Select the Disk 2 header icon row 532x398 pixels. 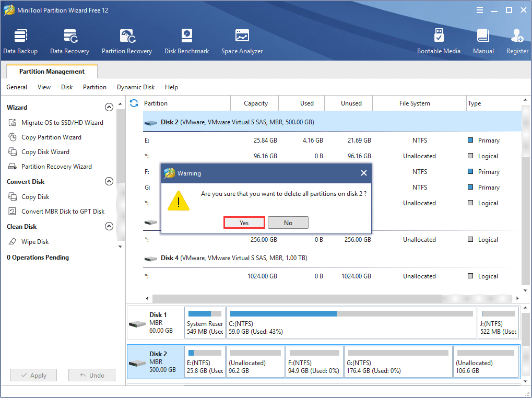click(332, 122)
